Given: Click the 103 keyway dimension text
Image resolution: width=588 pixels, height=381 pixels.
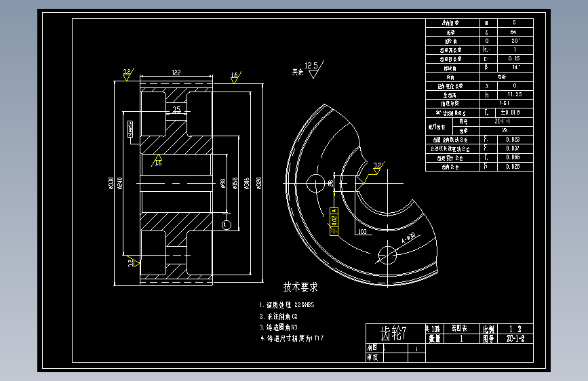Looking at the screenshot, I should (x=362, y=232).
